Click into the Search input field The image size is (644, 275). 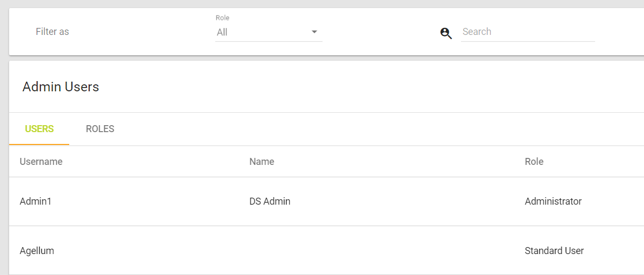point(528,32)
